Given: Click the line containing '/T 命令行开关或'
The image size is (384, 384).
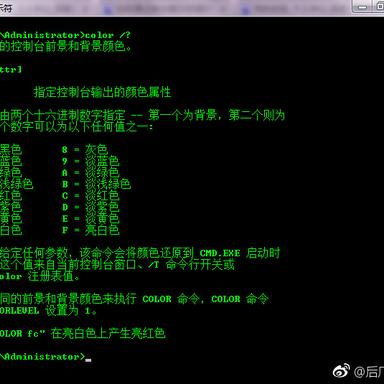Looking at the screenshot, I should click(x=117, y=265).
